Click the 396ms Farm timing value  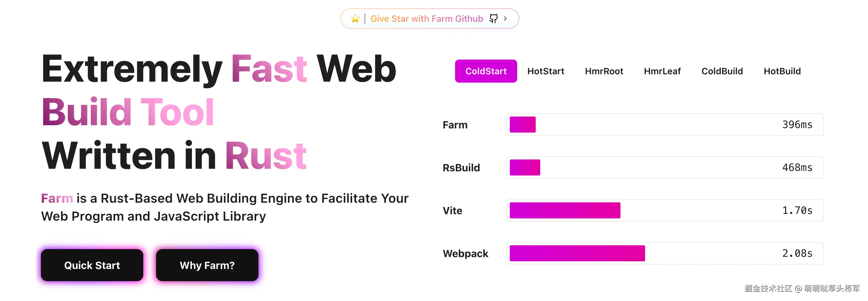797,125
